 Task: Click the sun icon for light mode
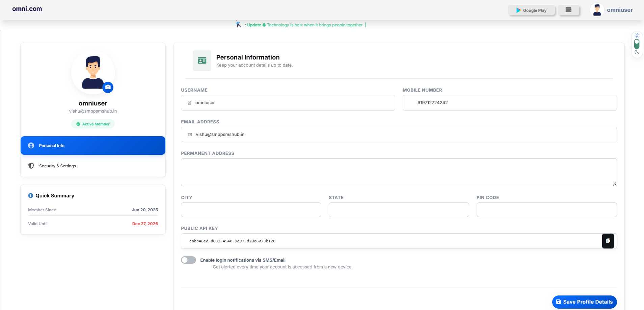[x=637, y=35]
